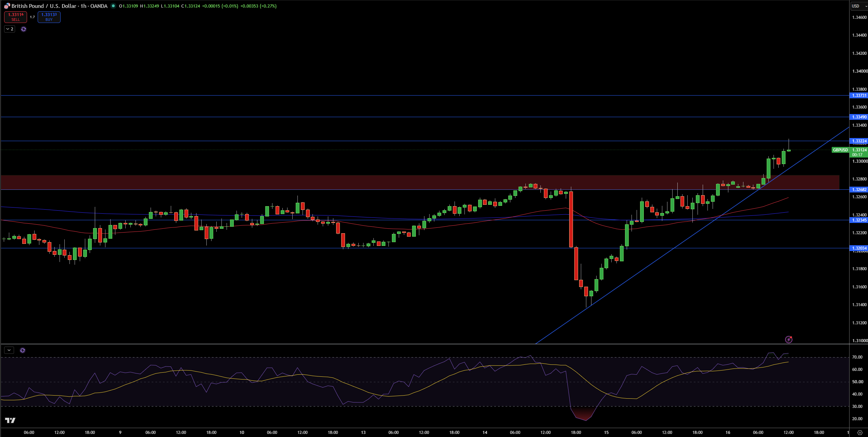Click the 30.00 RSI scale label
This screenshot has height=437, width=868.
pos(857,407)
